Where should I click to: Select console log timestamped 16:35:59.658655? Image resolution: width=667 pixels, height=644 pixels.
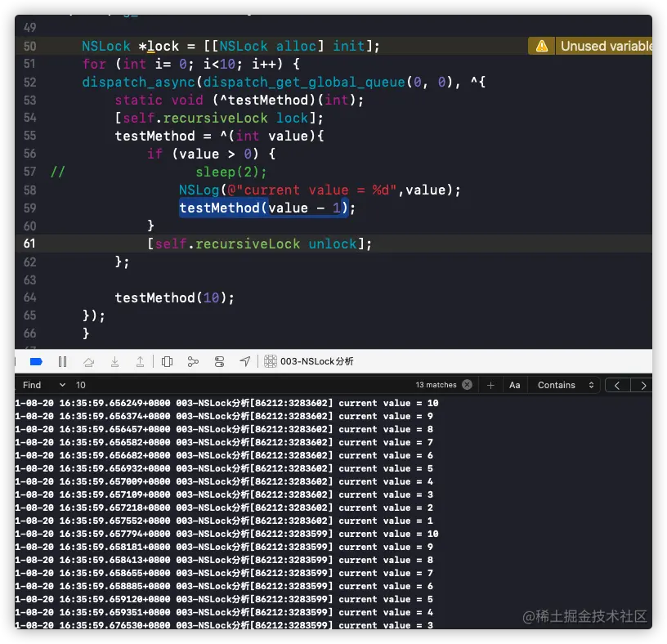click(224, 573)
